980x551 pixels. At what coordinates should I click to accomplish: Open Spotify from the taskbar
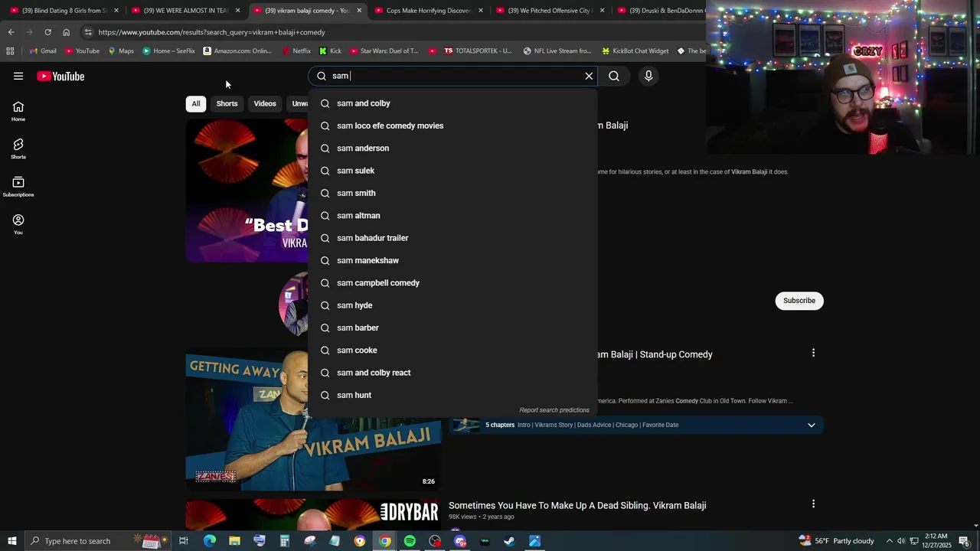(x=410, y=541)
